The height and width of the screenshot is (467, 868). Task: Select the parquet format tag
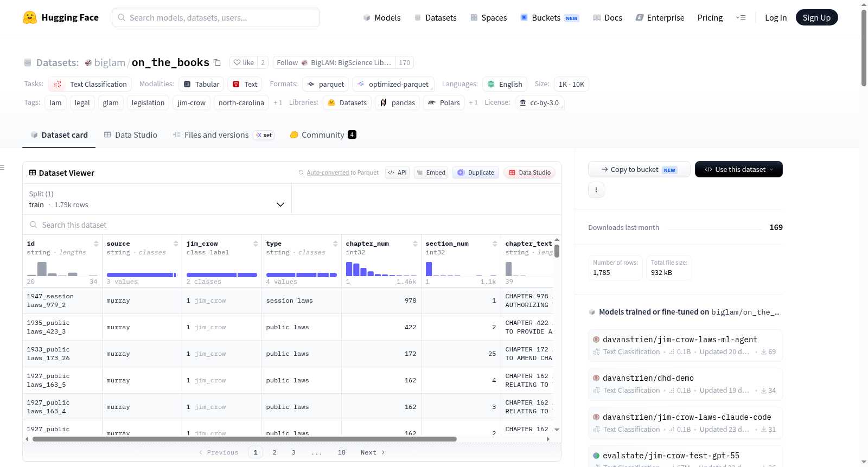325,84
